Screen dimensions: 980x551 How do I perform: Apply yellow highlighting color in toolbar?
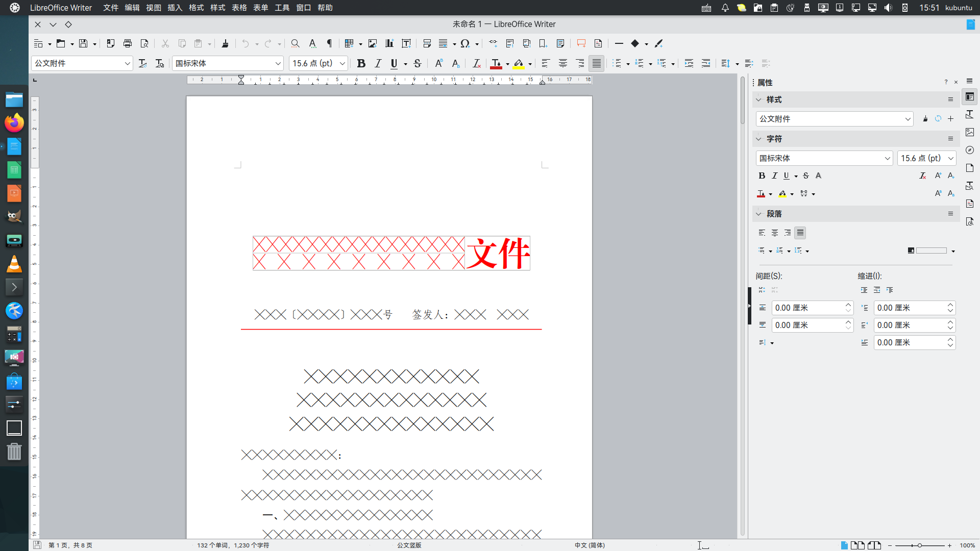pyautogui.click(x=519, y=63)
